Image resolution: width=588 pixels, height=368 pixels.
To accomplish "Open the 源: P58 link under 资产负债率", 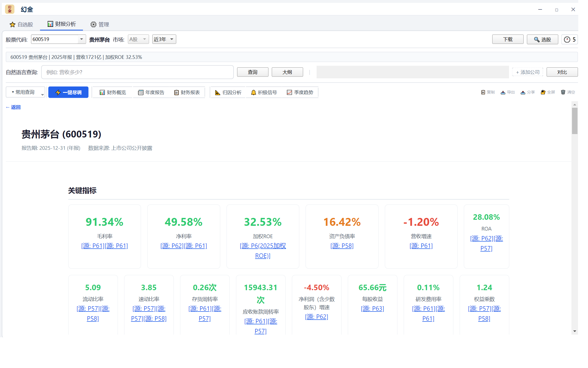I will click(x=342, y=246).
